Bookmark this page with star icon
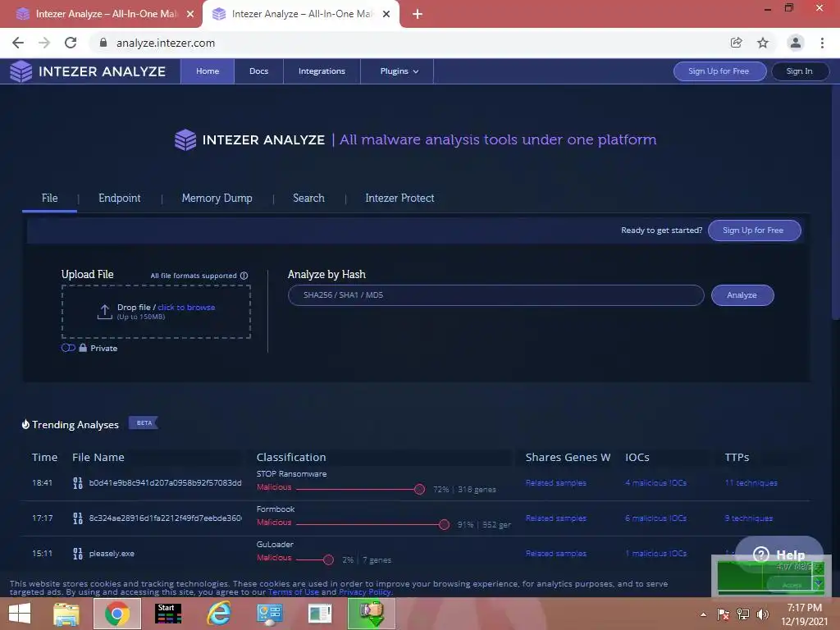 [x=763, y=43]
